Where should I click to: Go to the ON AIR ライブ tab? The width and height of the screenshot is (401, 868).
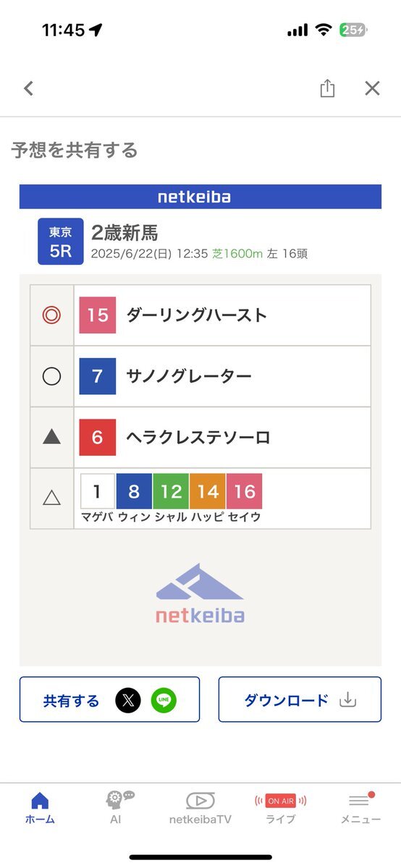[x=280, y=808]
